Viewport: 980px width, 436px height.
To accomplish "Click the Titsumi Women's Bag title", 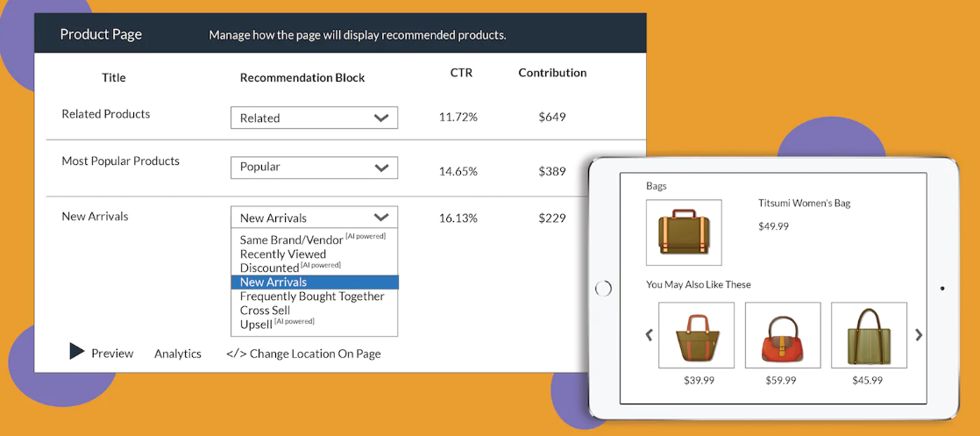I will pyautogui.click(x=804, y=203).
